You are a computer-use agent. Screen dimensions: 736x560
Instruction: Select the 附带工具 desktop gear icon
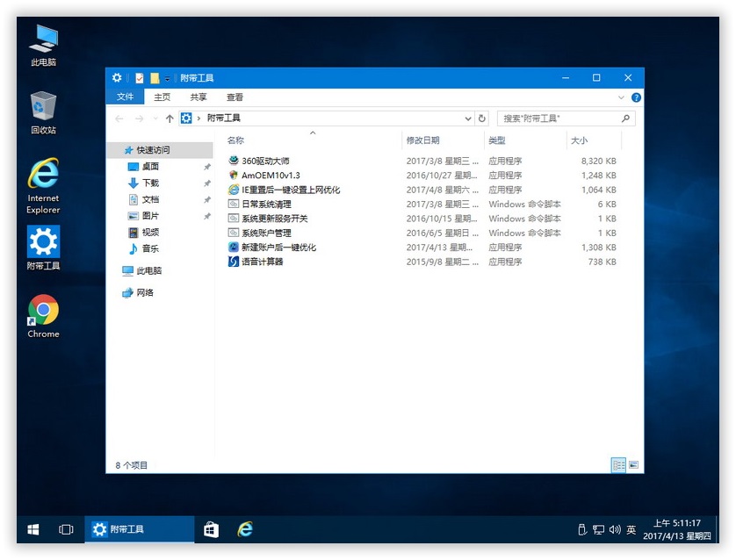[x=43, y=248]
